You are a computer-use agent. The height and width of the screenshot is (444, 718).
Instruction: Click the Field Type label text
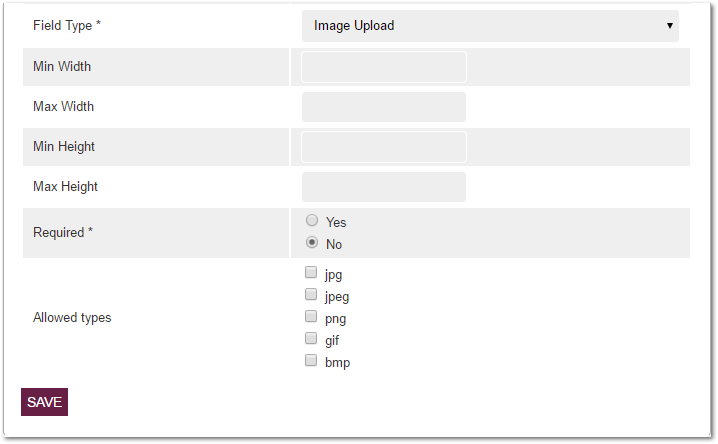[x=67, y=25]
